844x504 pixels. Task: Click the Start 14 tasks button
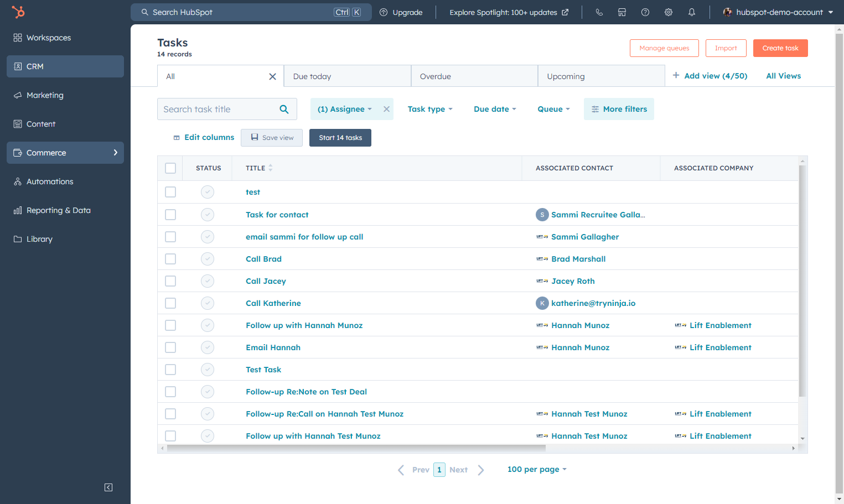coord(340,138)
